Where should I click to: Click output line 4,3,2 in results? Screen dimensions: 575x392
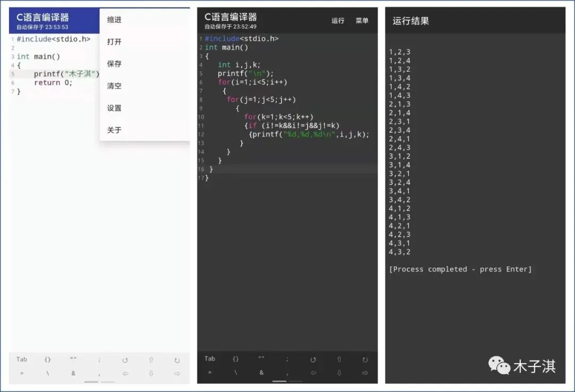400,252
